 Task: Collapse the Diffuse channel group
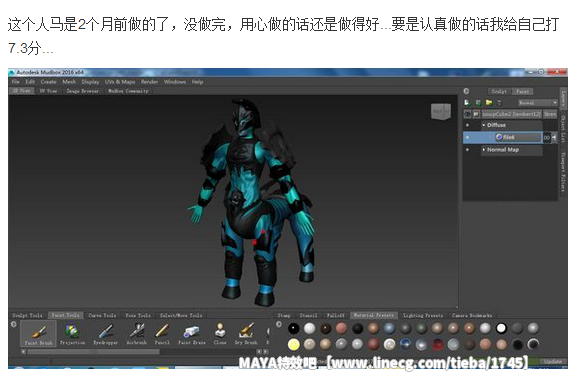tap(484, 125)
